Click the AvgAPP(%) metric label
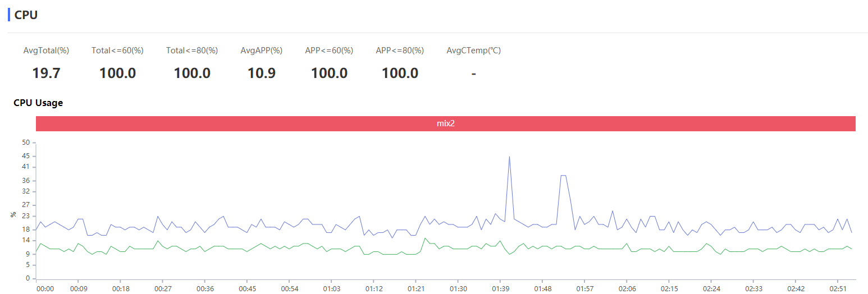Viewport: 868px width, 294px height. coord(262,50)
